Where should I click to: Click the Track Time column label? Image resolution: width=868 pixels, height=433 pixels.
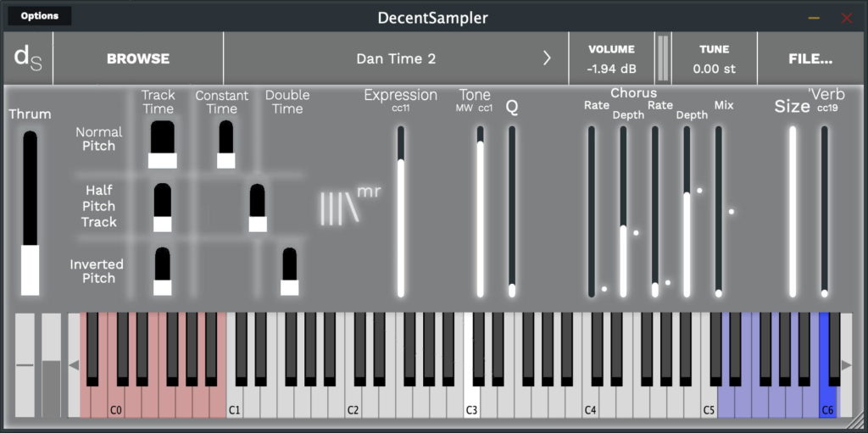click(159, 103)
